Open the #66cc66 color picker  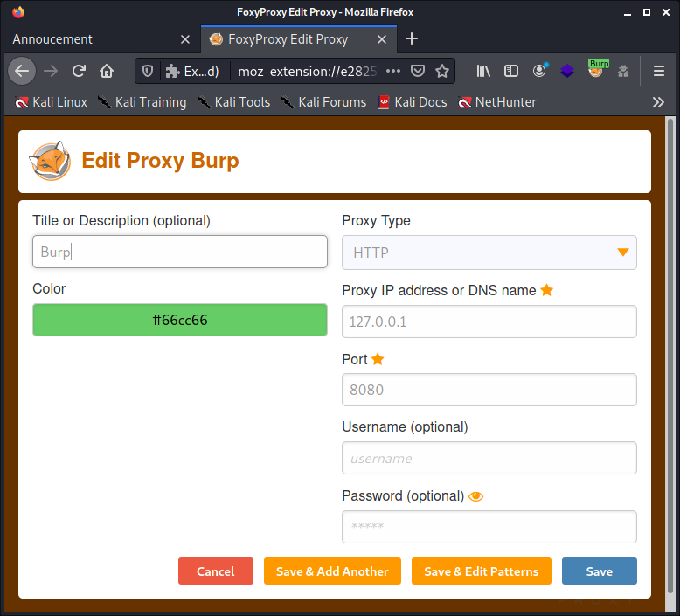pos(180,320)
